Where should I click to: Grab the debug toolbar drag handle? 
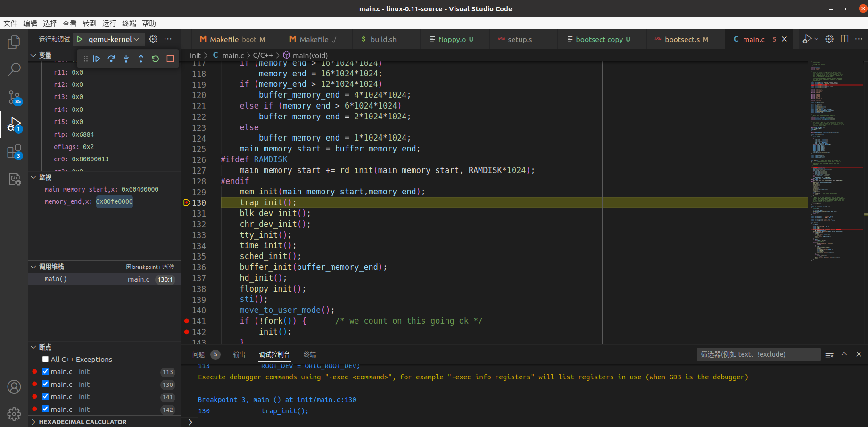(85, 59)
